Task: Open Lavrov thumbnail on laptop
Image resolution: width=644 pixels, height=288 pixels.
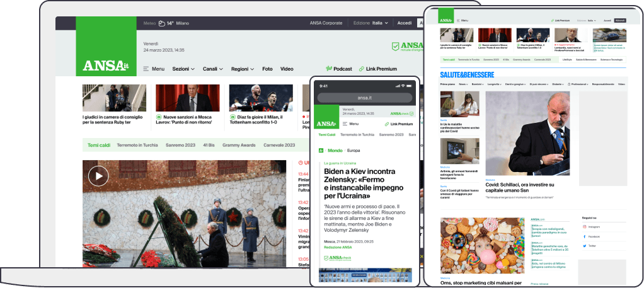Action: (188, 98)
